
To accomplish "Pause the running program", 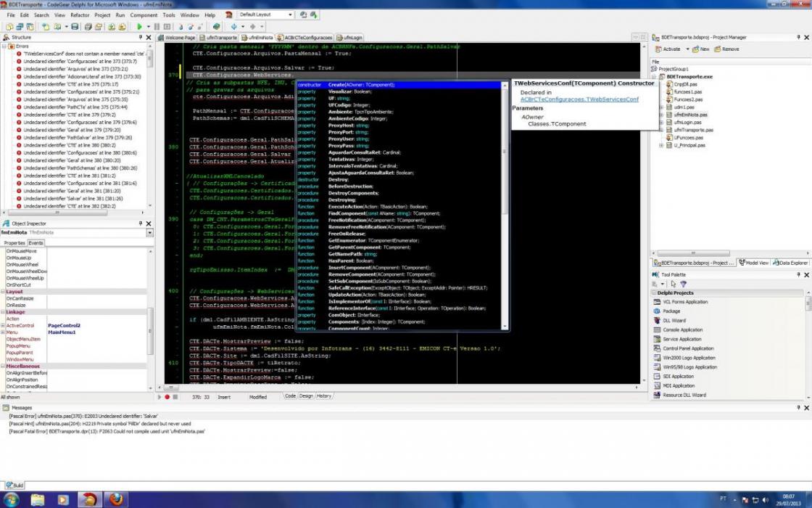I will click(157, 26).
